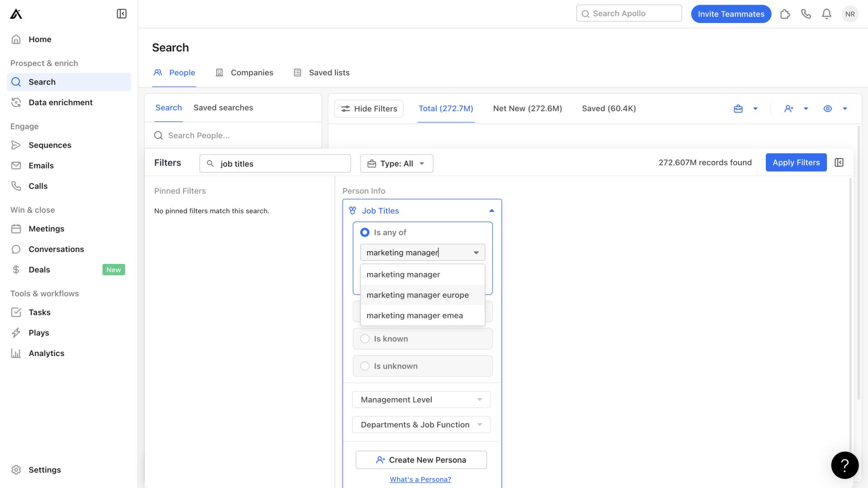Screen dimensions: 868x488
Task: Open dropdown arrow next to eye icon
Action: (845, 109)
